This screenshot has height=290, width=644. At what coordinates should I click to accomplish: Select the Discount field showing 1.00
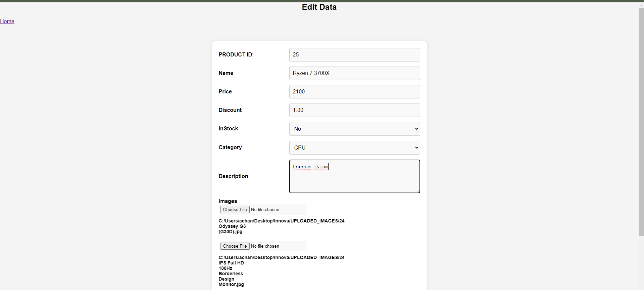click(x=354, y=110)
